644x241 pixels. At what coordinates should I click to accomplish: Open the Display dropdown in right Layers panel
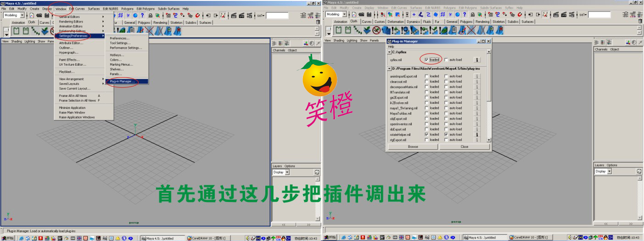609,171
